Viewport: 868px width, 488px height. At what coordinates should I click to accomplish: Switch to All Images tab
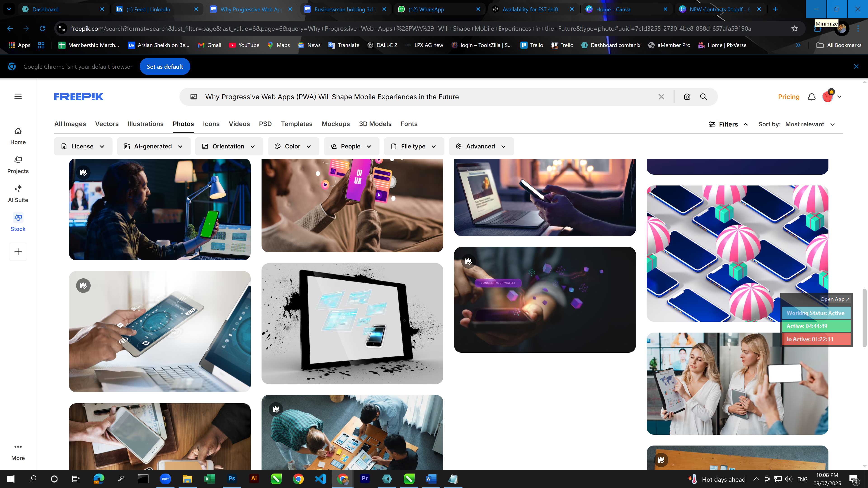click(x=70, y=124)
